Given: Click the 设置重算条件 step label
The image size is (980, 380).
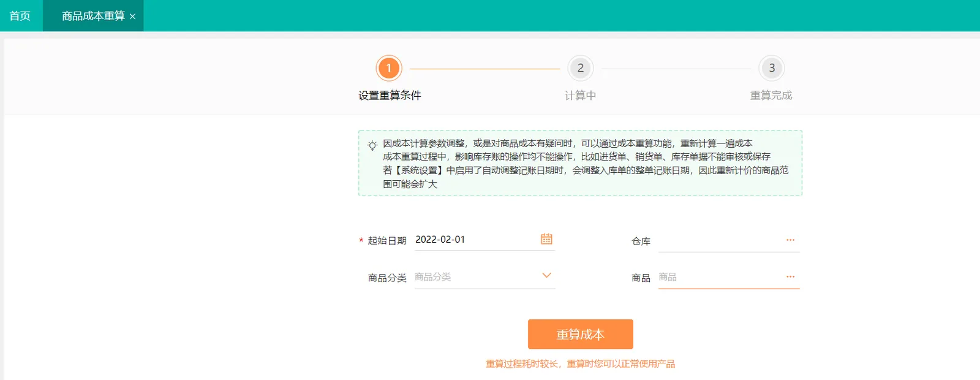Looking at the screenshot, I should point(390,96).
